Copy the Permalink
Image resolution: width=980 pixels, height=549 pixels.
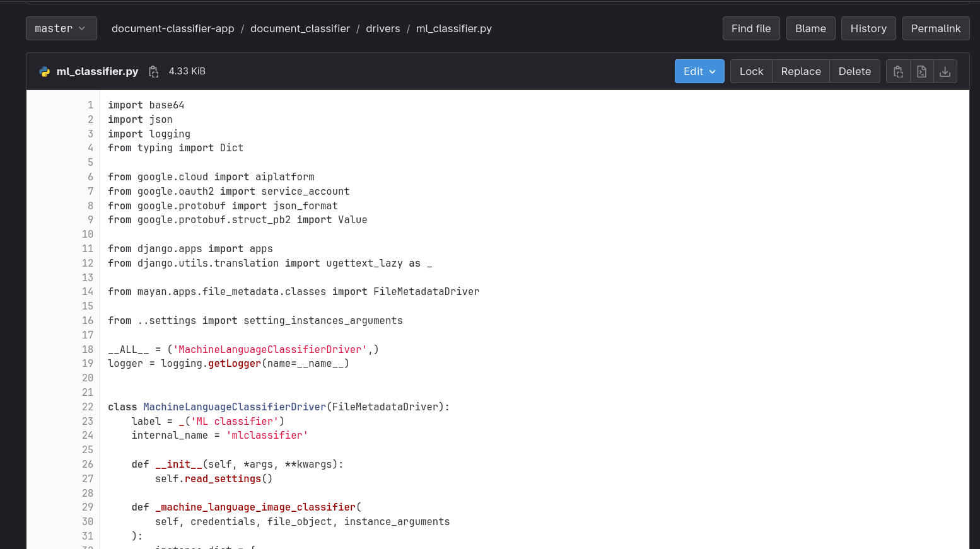point(936,28)
